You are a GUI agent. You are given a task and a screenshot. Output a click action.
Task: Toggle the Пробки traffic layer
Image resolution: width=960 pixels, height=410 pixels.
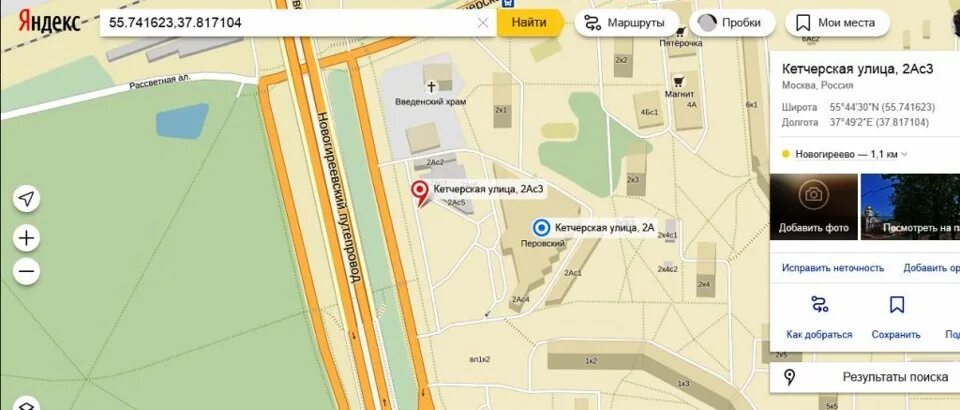(x=732, y=23)
